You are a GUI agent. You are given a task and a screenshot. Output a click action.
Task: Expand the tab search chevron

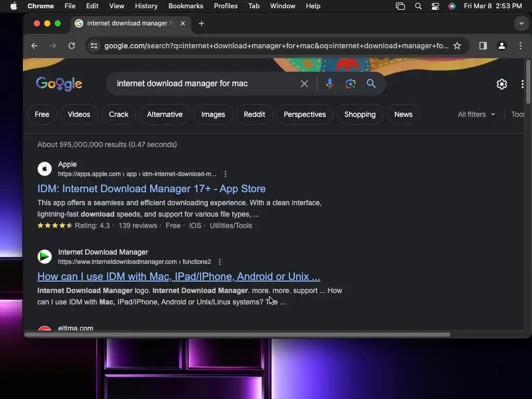pos(522,23)
